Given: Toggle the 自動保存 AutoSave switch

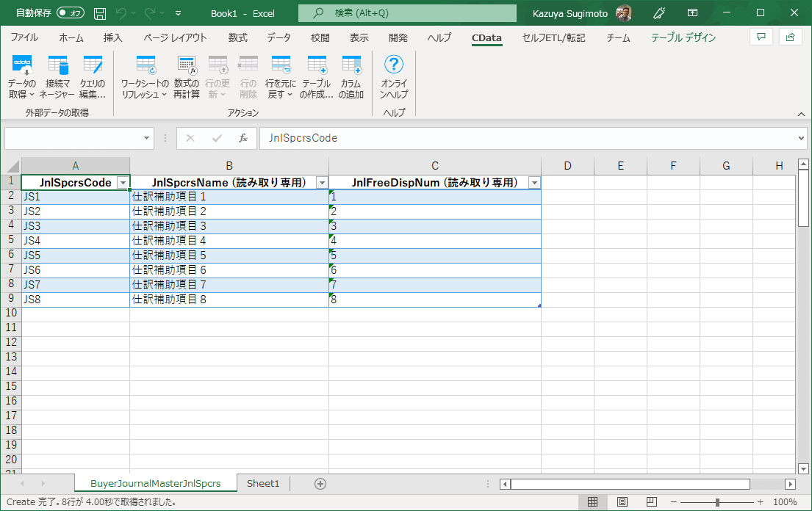Looking at the screenshot, I should pos(71,12).
